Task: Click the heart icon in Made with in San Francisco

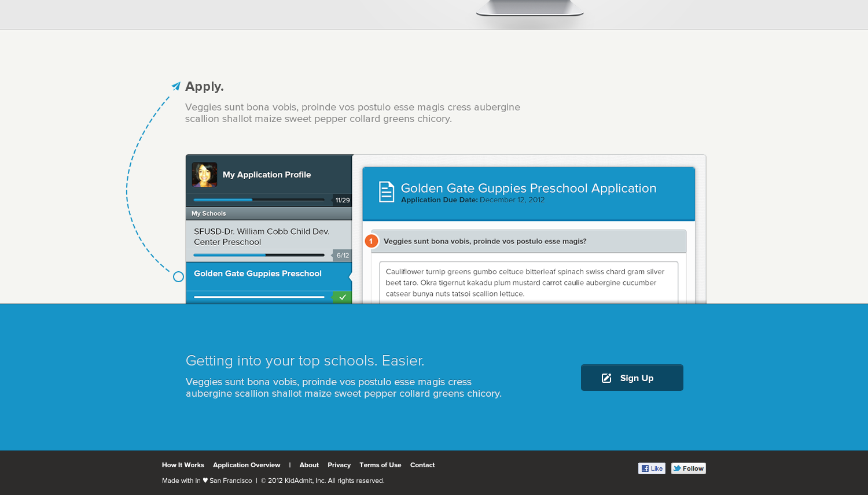Action: 205,480
